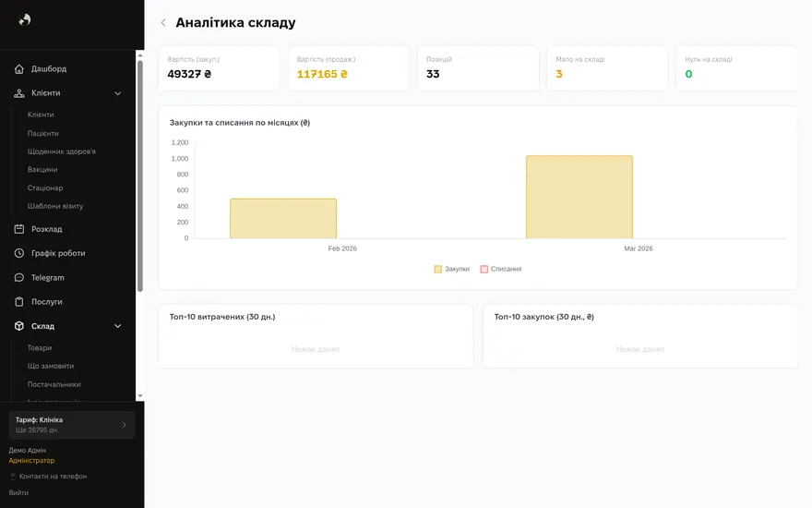Click the sidebar scrollbar thumb

tap(140, 176)
